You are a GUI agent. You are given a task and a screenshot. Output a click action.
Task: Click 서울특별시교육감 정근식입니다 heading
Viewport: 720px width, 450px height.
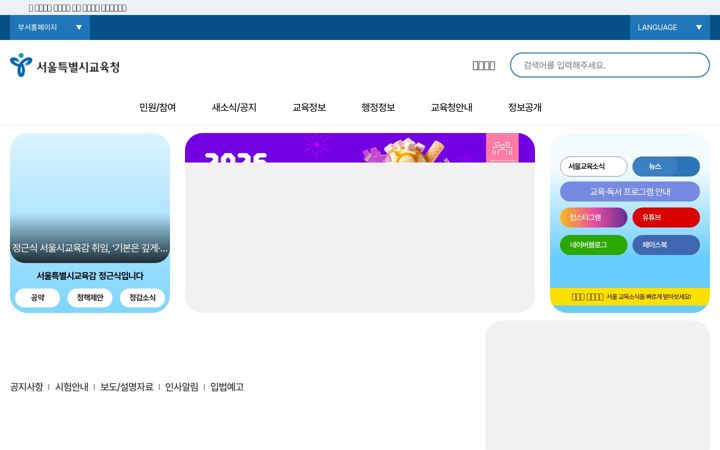pos(90,276)
